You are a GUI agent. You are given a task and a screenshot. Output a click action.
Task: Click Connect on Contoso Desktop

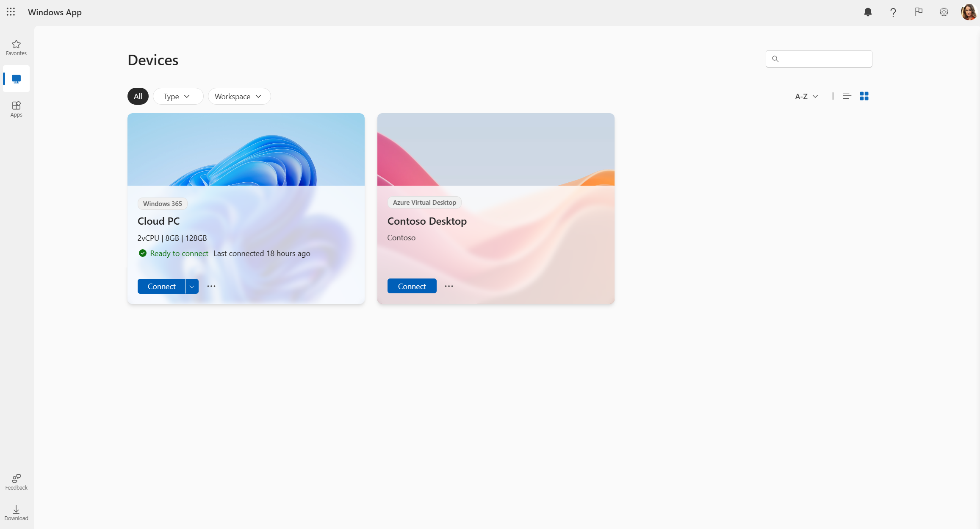pyautogui.click(x=412, y=286)
